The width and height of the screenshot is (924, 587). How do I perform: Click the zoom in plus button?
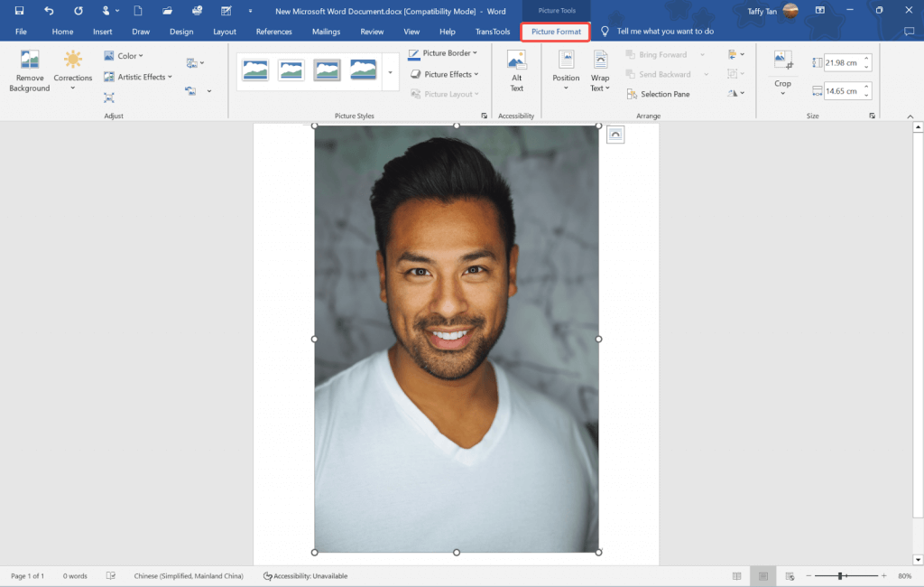coord(884,576)
